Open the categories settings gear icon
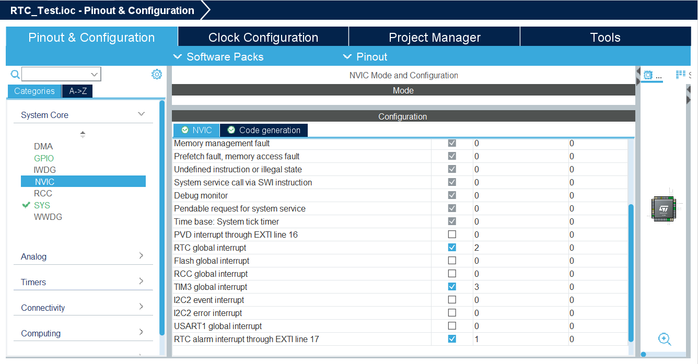 [x=157, y=74]
